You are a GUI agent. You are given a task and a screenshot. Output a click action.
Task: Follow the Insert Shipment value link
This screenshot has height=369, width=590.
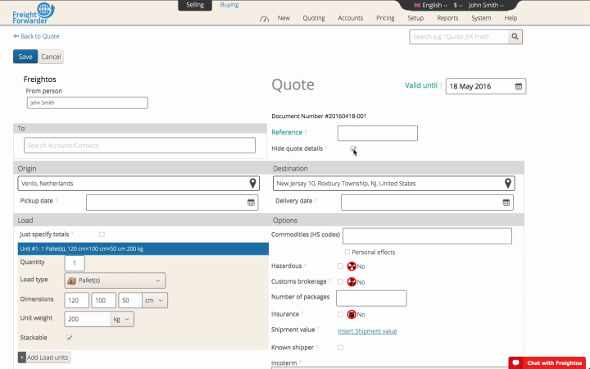[x=367, y=331]
